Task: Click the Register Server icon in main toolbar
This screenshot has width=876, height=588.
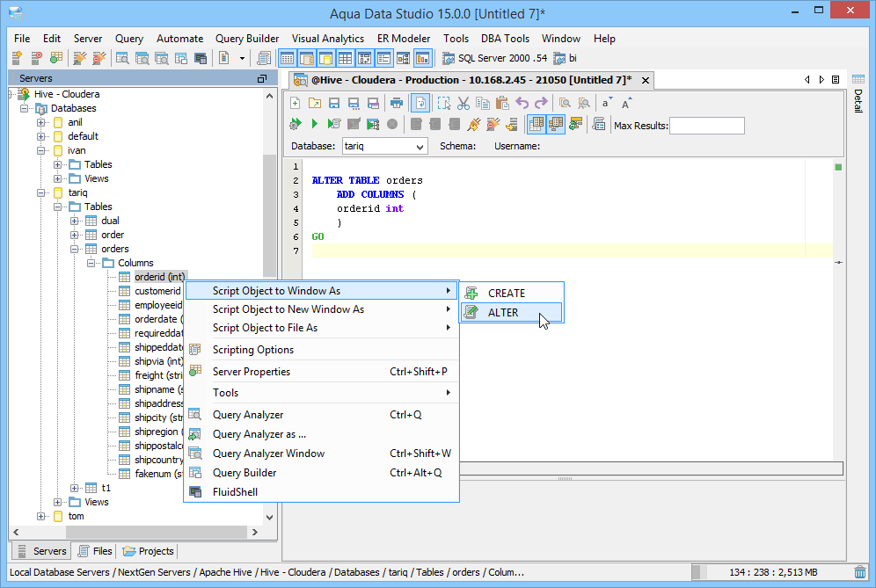Action: point(18,58)
